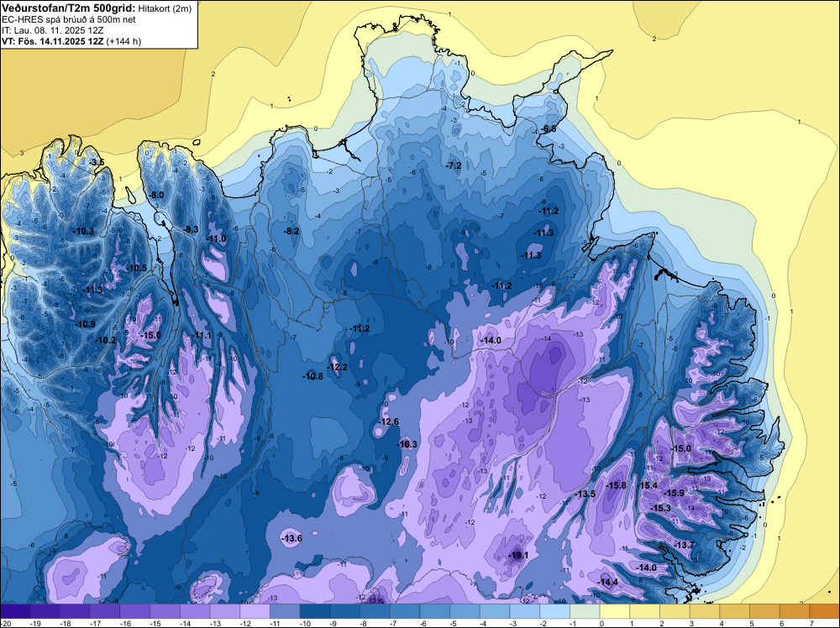This screenshot has width=840, height=628.
Task: Click the -13.7 temperature label
Action: 684,545
